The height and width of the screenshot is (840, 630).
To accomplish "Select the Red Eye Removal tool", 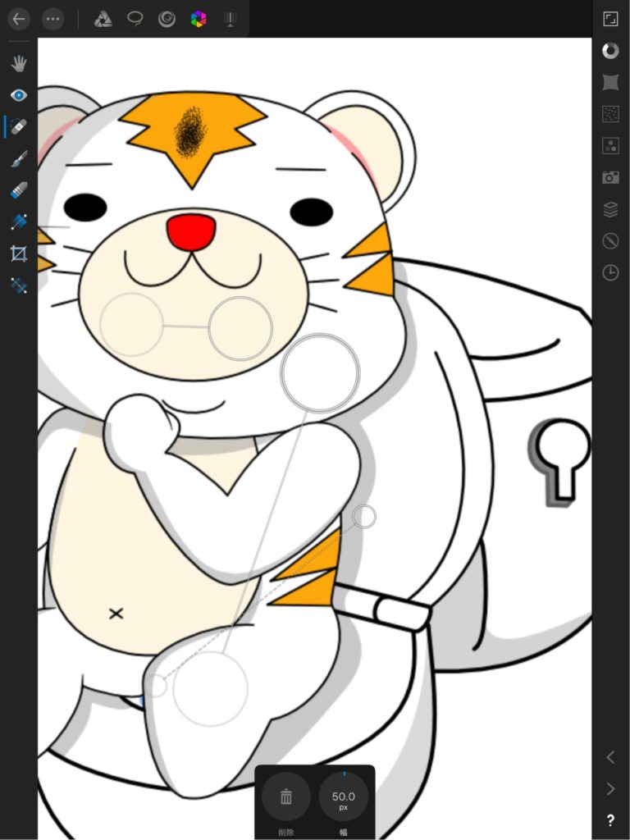I will [19, 95].
